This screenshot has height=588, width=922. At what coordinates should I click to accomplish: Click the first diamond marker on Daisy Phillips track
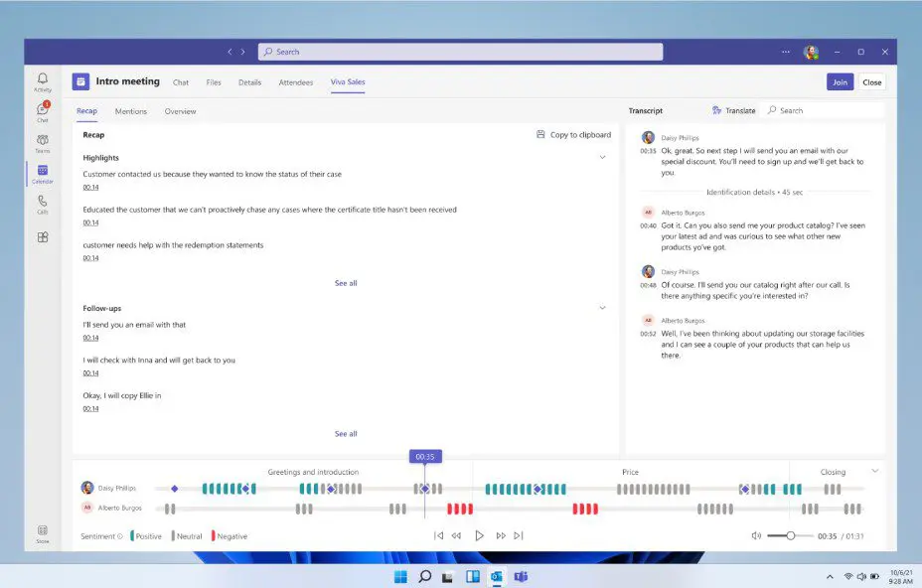[175, 489]
